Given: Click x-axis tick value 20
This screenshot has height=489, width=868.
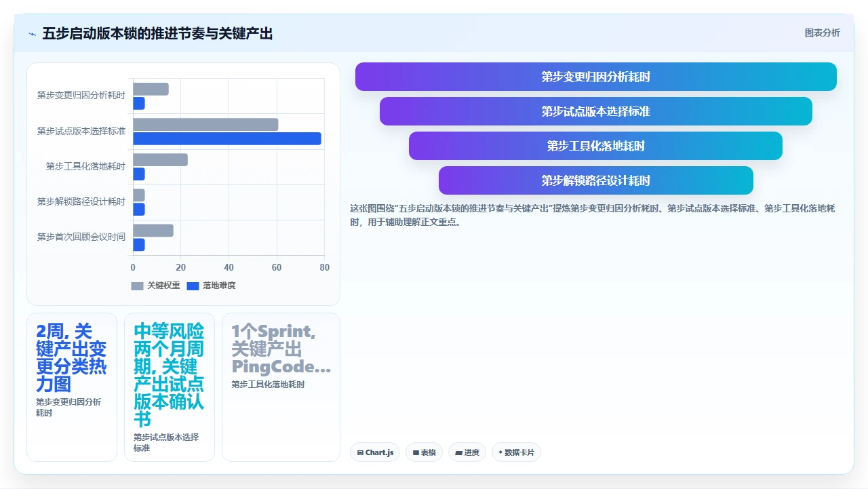Looking at the screenshot, I should (181, 267).
